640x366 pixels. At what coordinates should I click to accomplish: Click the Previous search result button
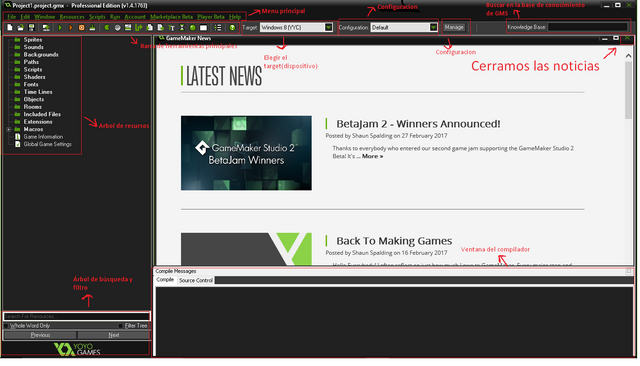coord(40,335)
